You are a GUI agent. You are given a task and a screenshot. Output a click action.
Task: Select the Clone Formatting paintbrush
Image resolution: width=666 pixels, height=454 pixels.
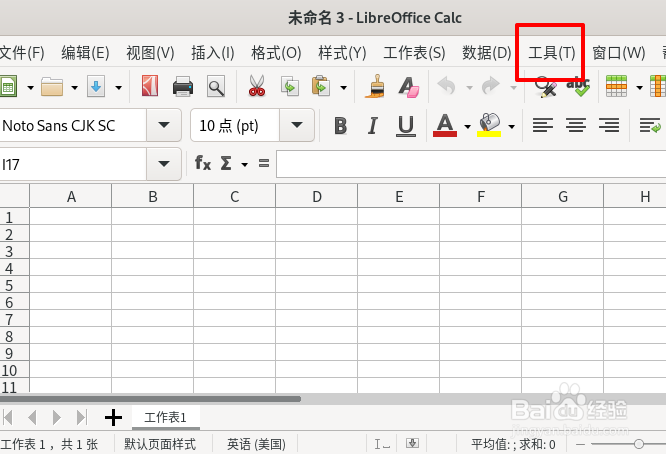point(375,87)
